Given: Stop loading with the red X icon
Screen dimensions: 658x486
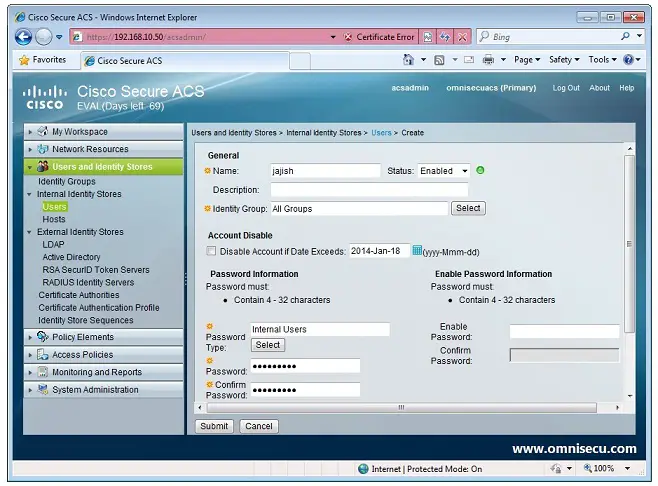Looking at the screenshot, I should pyautogui.click(x=462, y=37).
